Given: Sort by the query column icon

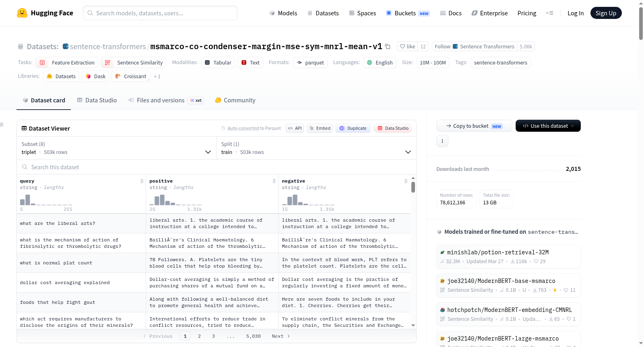Looking at the screenshot, I should click(x=142, y=181).
